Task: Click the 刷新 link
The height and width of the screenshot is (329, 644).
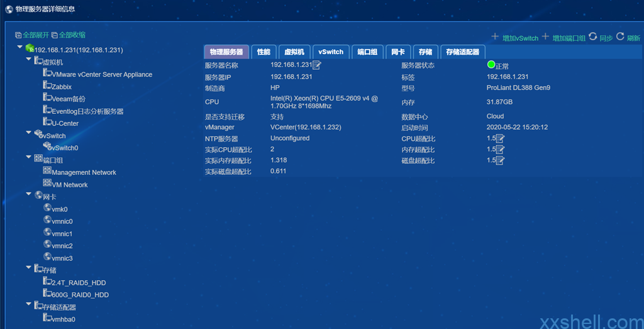Action: click(633, 38)
